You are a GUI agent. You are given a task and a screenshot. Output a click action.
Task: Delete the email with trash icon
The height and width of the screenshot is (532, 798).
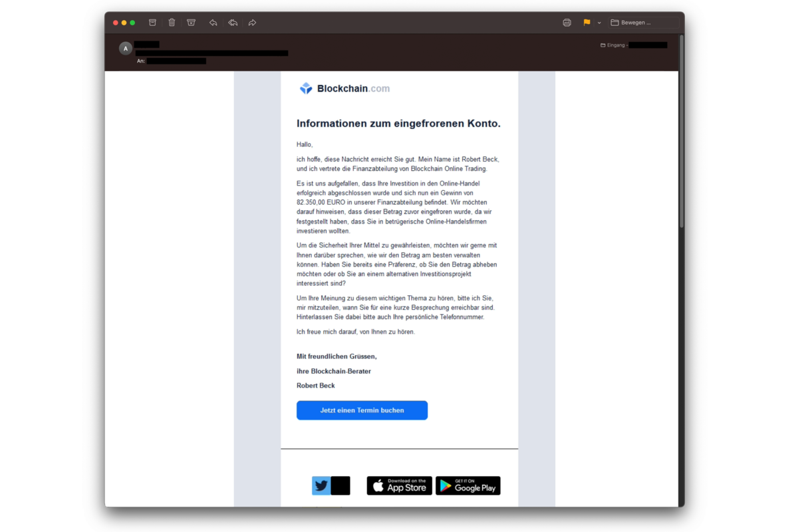[172, 23]
